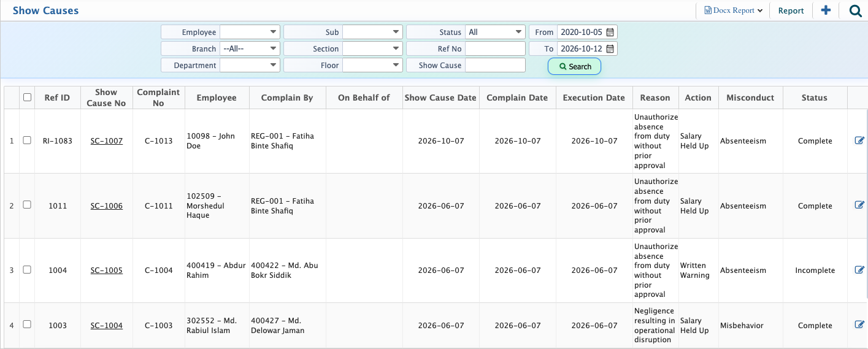The image size is (868, 349).
Task: Click the Employee column header in table
Action: click(217, 98)
